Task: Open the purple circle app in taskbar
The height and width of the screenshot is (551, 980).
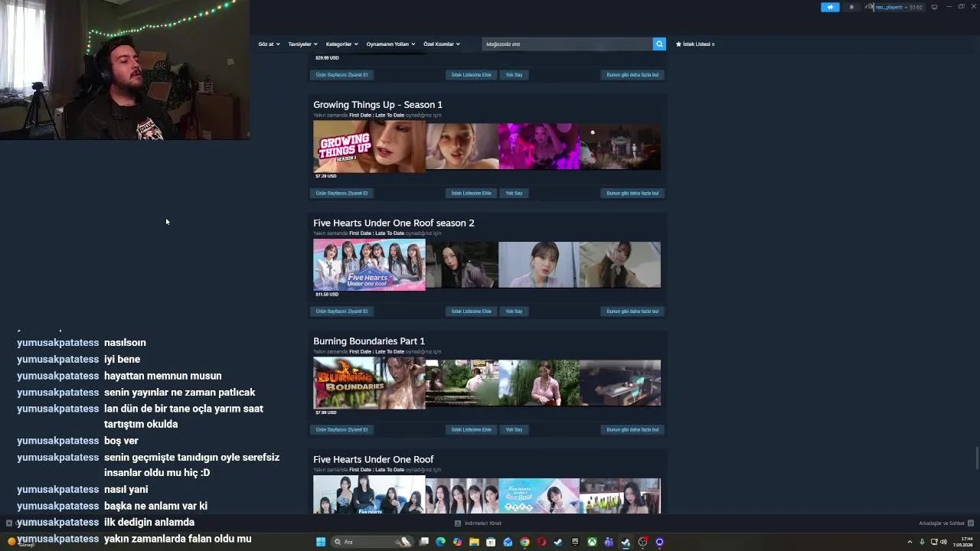Action: coord(659,542)
